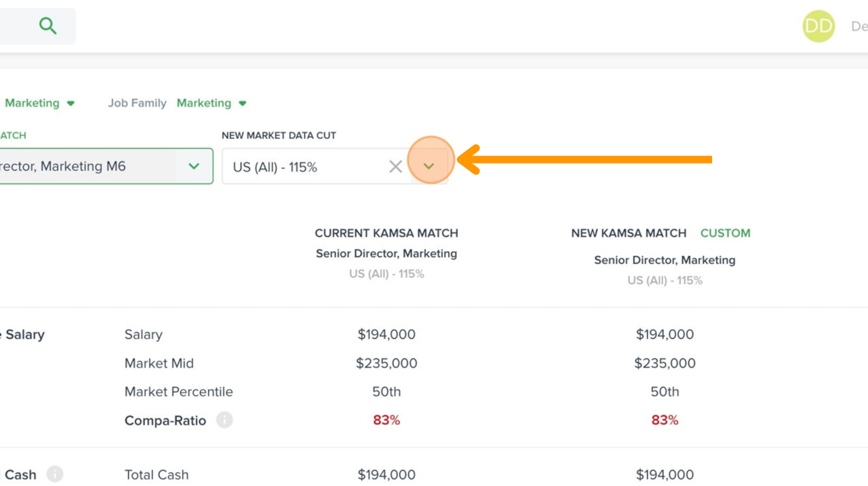The height and width of the screenshot is (486, 868).
Task: Open the DD user avatar menu
Action: (x=818, y=26)
